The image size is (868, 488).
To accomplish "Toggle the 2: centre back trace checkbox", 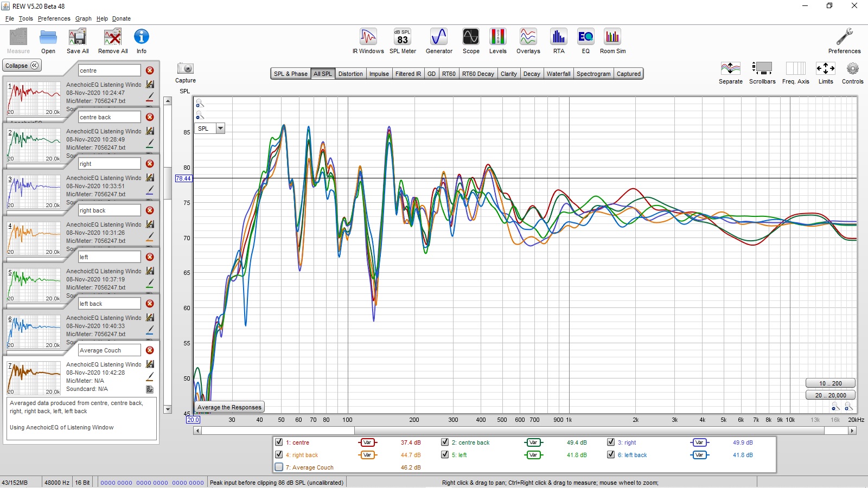I will tap(445, 442).
